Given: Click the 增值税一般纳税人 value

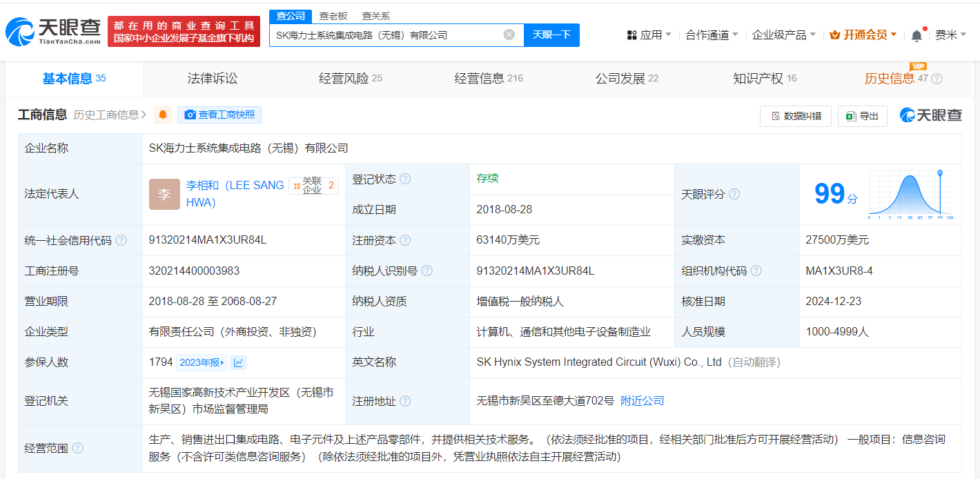Looking at the screenshot, I should [520, 302].
